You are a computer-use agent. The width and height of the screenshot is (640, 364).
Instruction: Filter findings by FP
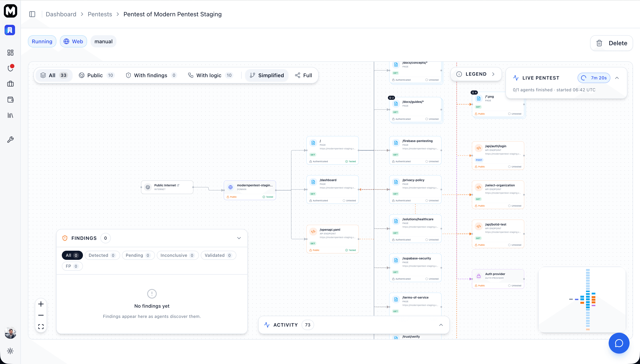72,266
